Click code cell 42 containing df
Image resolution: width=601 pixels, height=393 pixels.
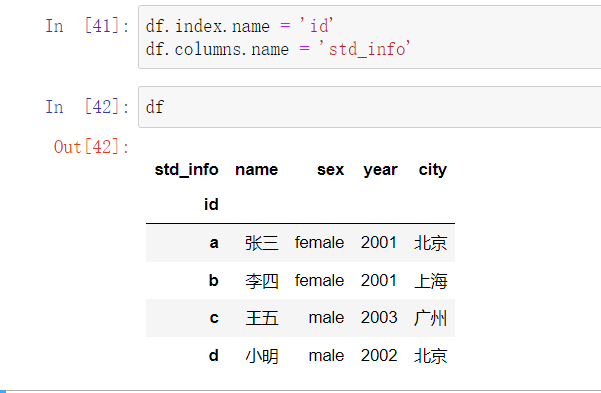point(369,107)
